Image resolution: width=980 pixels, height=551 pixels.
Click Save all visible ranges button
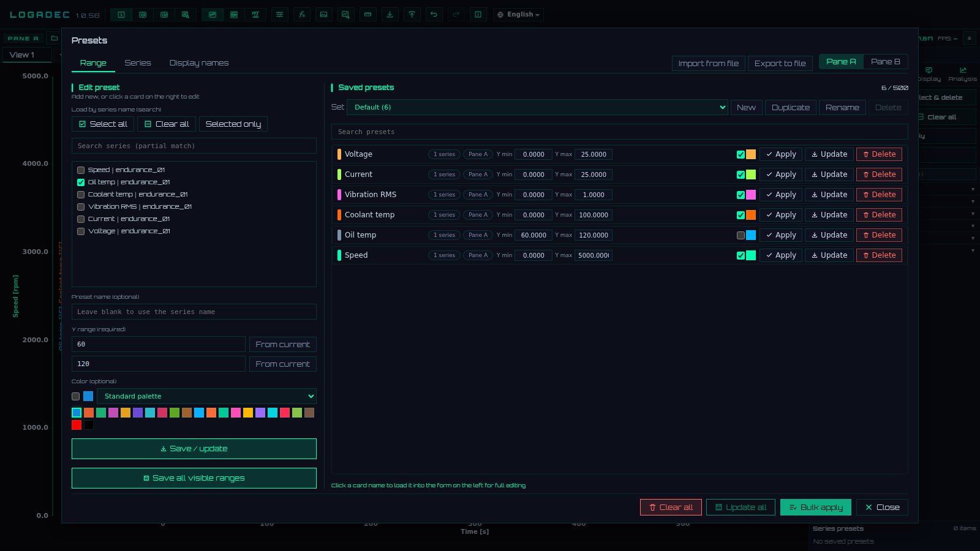194,478
